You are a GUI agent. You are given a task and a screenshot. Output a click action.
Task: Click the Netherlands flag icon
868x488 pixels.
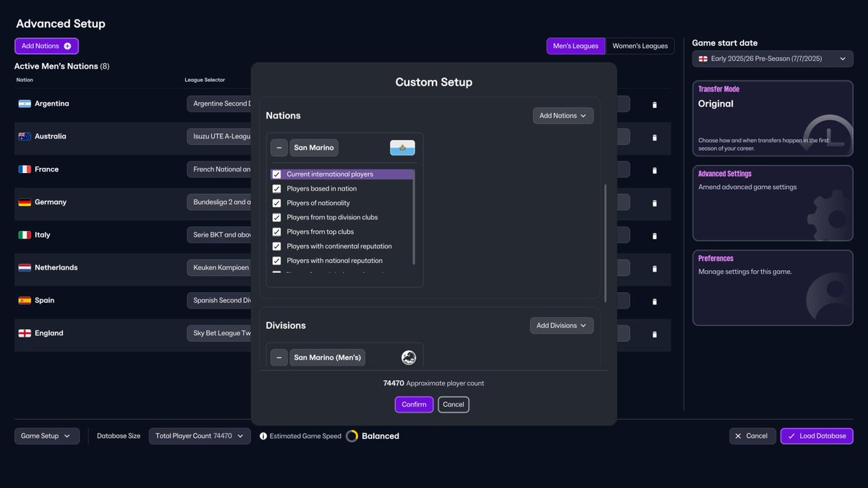25,268
